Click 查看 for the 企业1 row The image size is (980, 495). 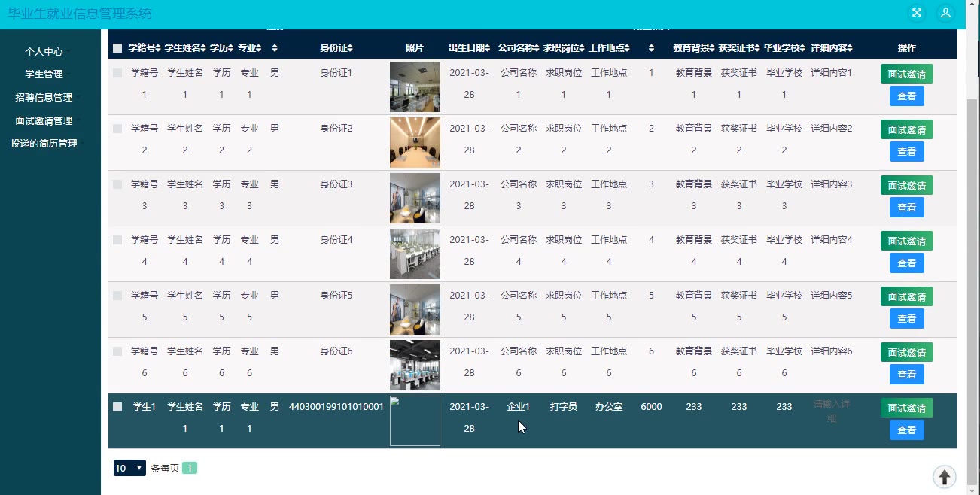(907, 430)
